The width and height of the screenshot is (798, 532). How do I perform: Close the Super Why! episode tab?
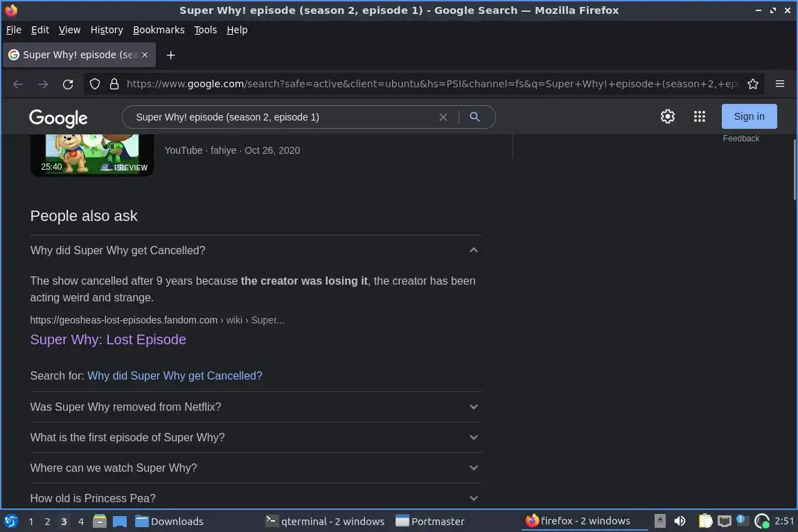pyautogui.click(x=145, y=55)
